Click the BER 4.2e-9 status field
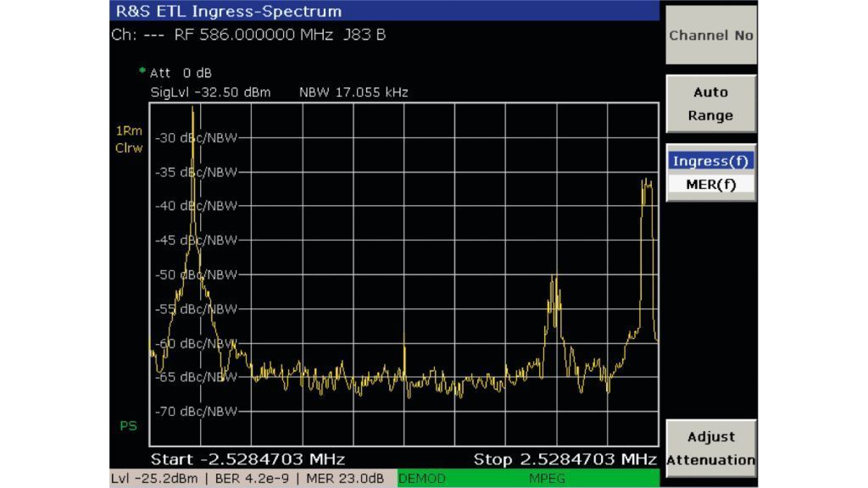 tap(260, 479)
